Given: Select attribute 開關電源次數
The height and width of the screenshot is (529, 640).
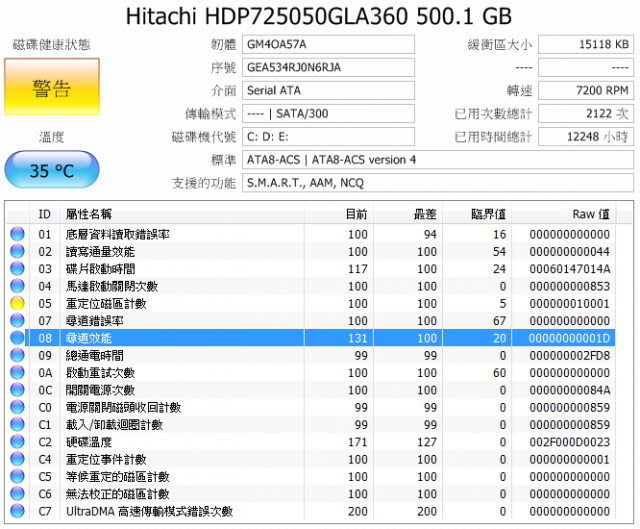Looking at the screenshot, I should 100,390.
